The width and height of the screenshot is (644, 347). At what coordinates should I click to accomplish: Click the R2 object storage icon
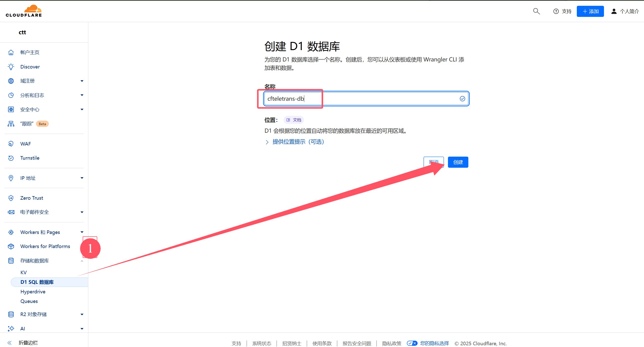[x=11, y=314]
